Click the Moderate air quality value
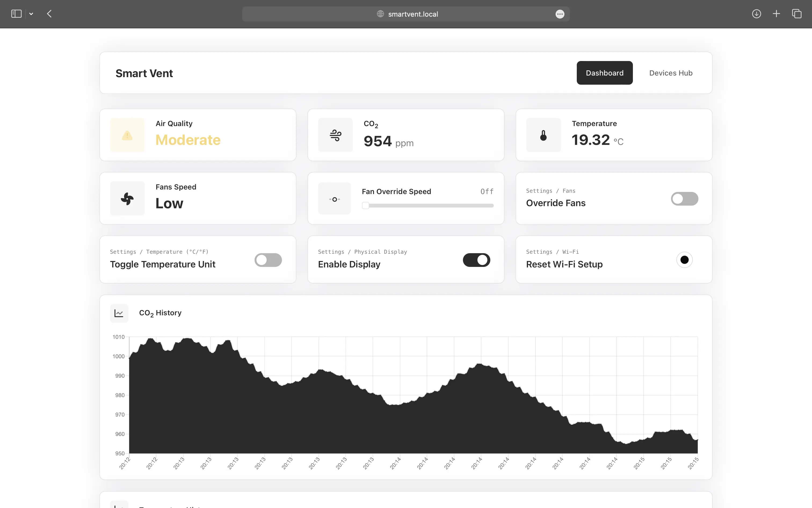The height and width of the screenshot is (508, 812). (188, 140)
